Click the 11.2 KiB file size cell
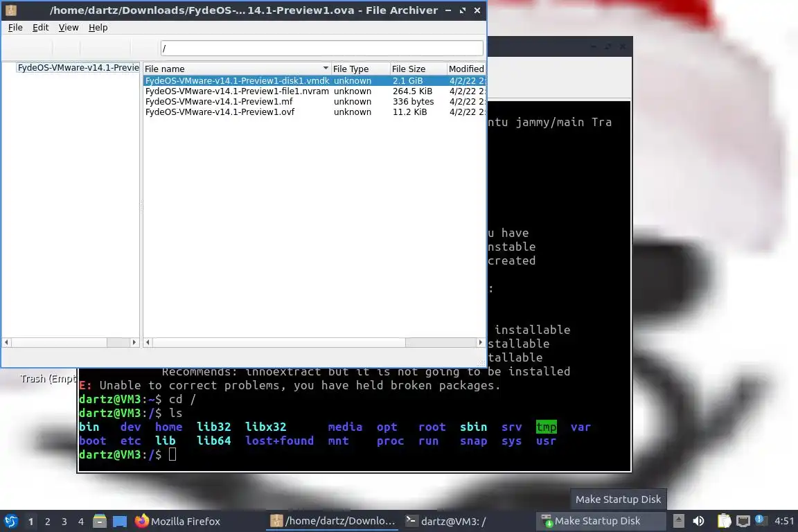798x532 pixels. coord(409,112)
